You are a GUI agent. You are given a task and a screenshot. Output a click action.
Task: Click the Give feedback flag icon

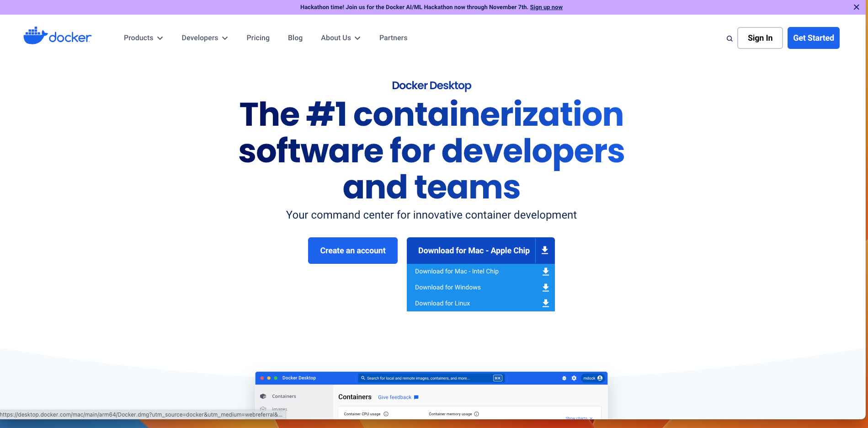pos(416,397)
